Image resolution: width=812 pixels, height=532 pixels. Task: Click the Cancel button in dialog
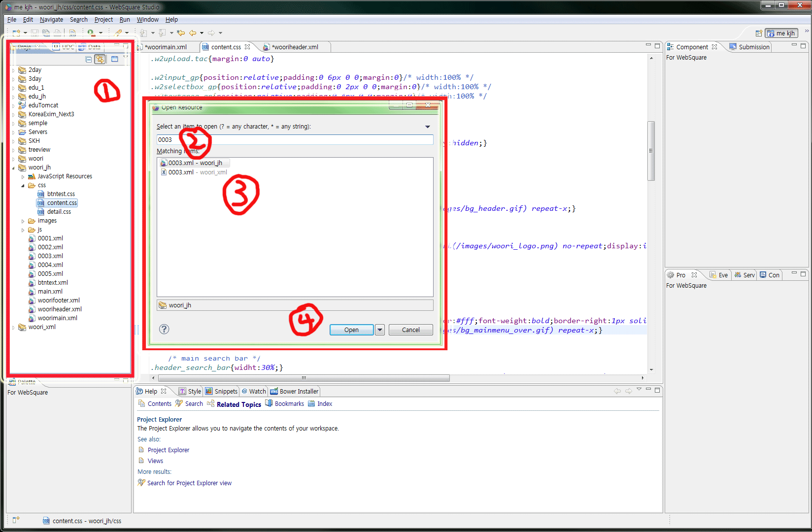click(410, 330)
